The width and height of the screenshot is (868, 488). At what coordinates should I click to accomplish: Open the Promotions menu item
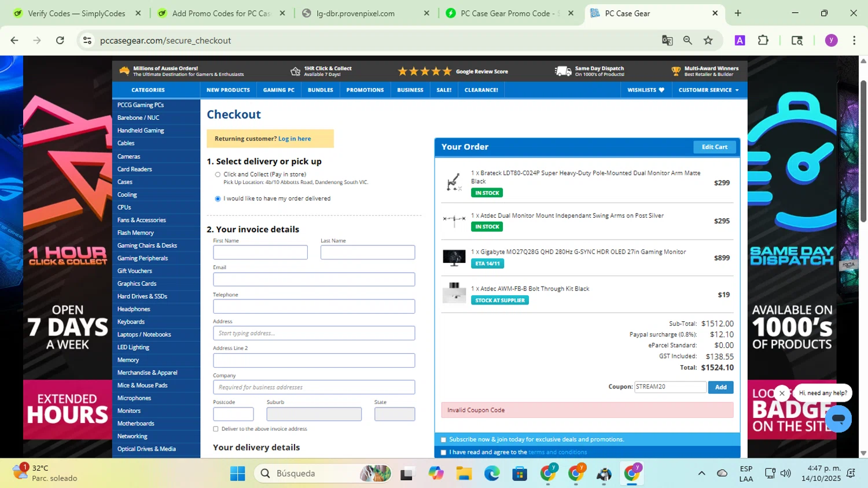click(365, 90)
